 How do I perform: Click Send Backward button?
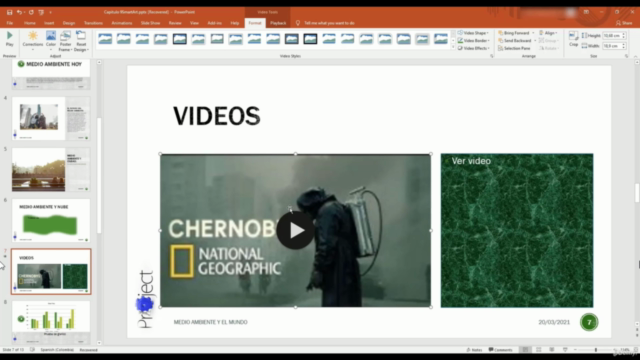point(515,40)
